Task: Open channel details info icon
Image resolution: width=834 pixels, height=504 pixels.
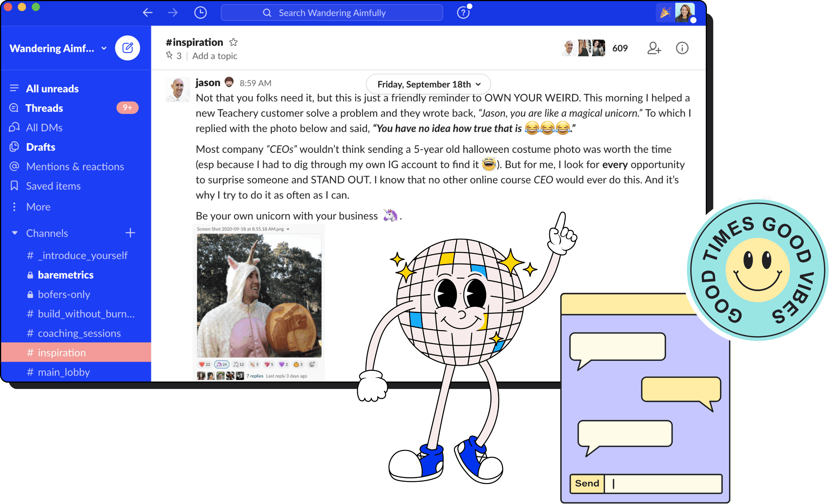Action: pos(682,48)
